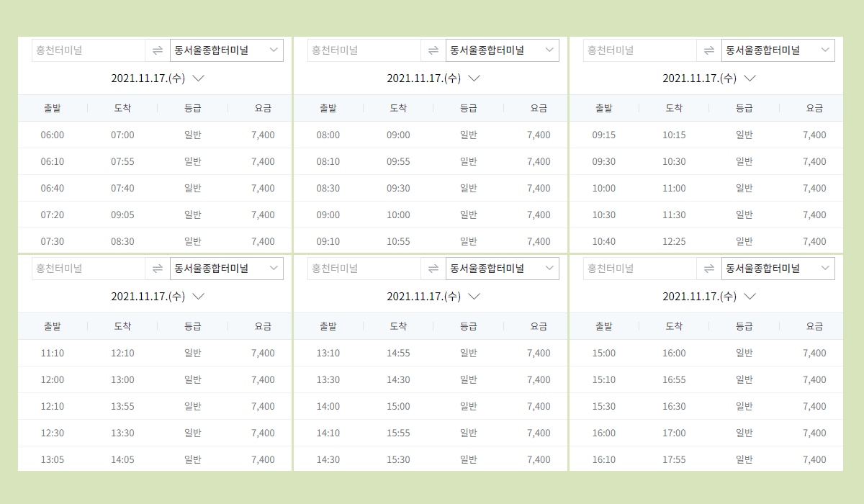864x504 pixels.
Task: Open 동서울종합터미널 dropdown above the 09:15 departures
Action: [x=778, y=50]
